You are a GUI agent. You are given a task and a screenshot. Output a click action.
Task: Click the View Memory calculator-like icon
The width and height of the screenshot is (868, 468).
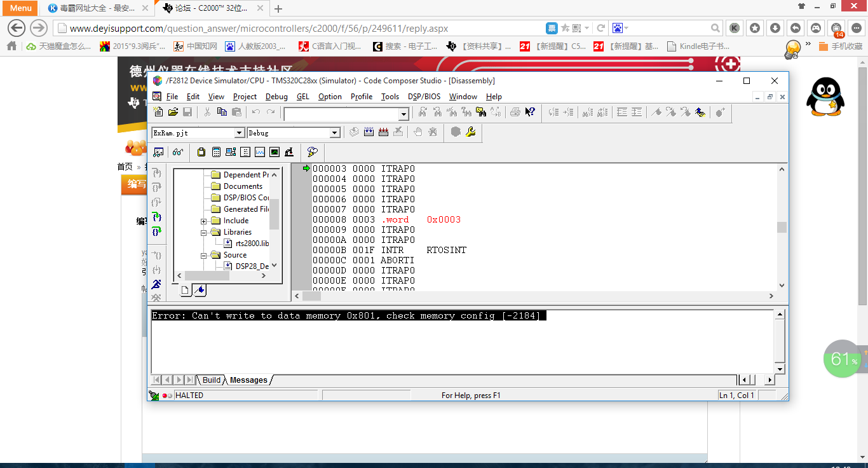(x=216, y=152)
